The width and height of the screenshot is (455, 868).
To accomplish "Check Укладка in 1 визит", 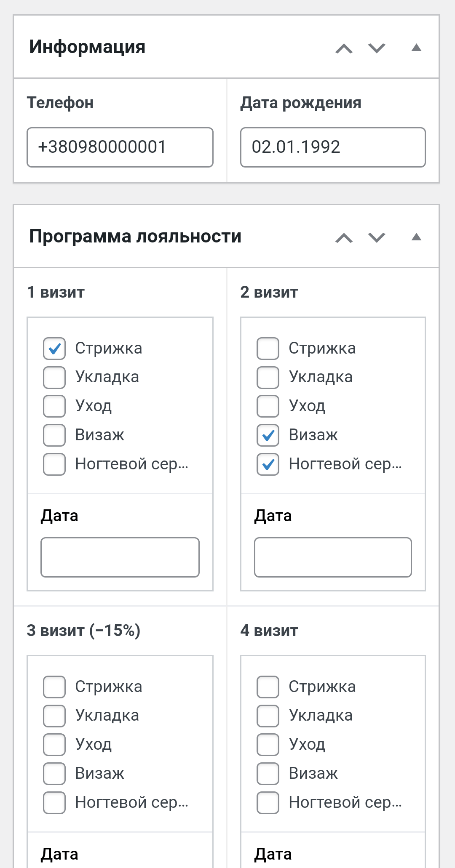I will pyautogui.click(x=54, y=377).
